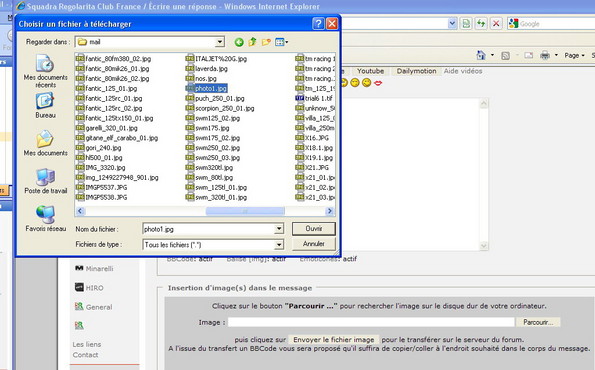Click the IE print icon
The image size is (595, 370).
click(545, 55)
